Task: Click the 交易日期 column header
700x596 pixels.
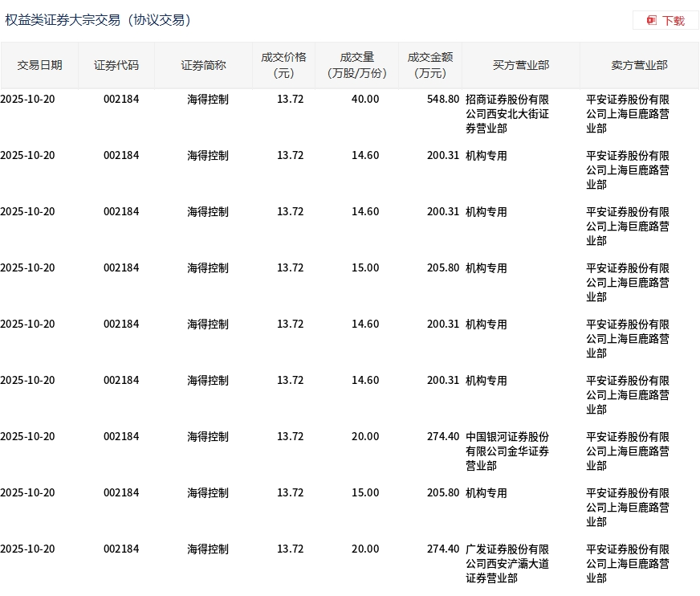Action: (x=39, y=65)
